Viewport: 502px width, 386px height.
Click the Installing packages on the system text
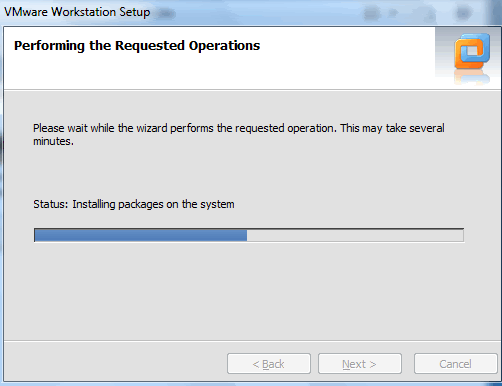(153, 204)
